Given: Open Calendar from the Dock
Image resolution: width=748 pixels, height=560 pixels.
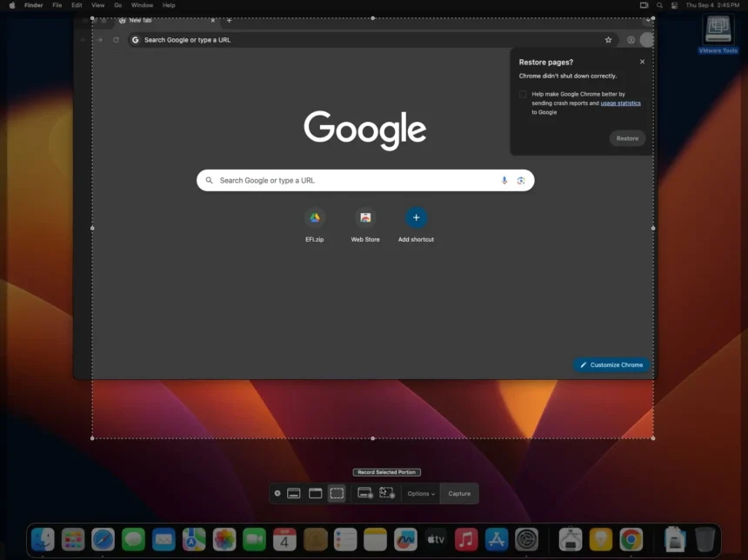Looking at the screenshot, I should pyautogui.click(x=284, y=539).
